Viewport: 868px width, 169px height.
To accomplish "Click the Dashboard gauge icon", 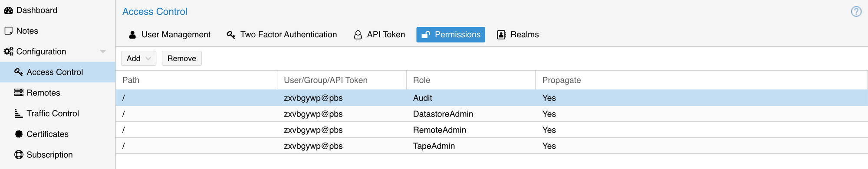I will pyautogui.click(x=8, y=10).
